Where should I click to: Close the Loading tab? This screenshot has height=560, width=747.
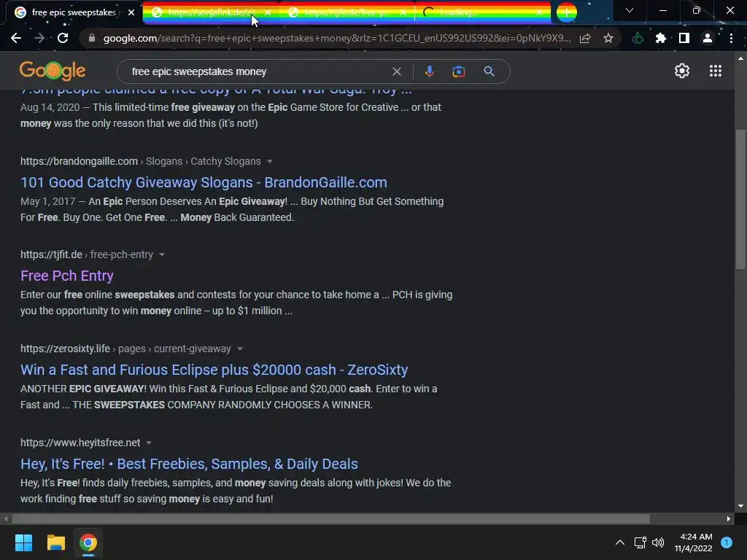coord(538,12)
